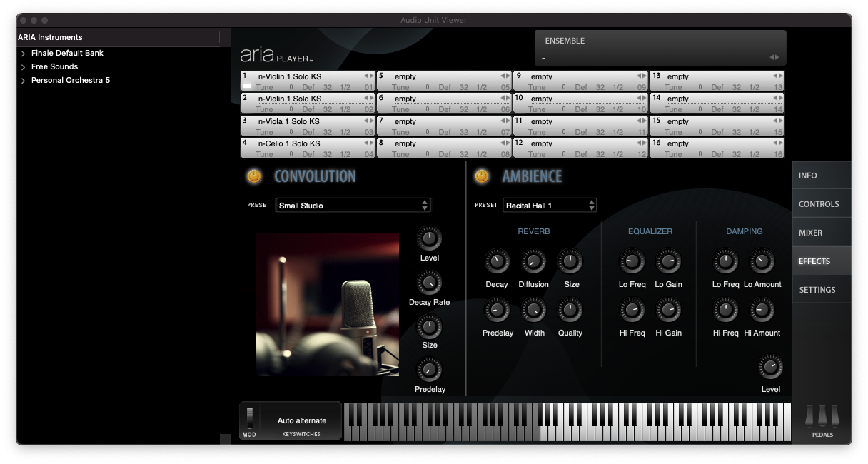Click the Convolution Decay Rate knob

coord(429,283)
